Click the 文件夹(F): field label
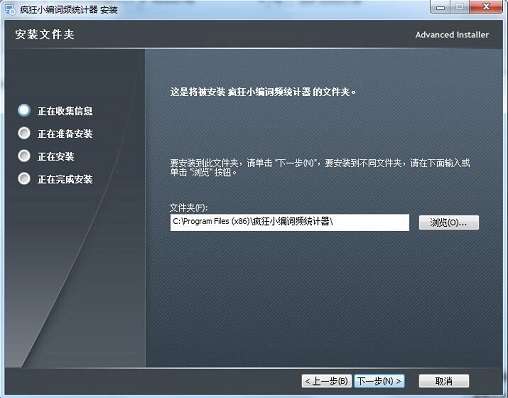 [x=189, y=208]
